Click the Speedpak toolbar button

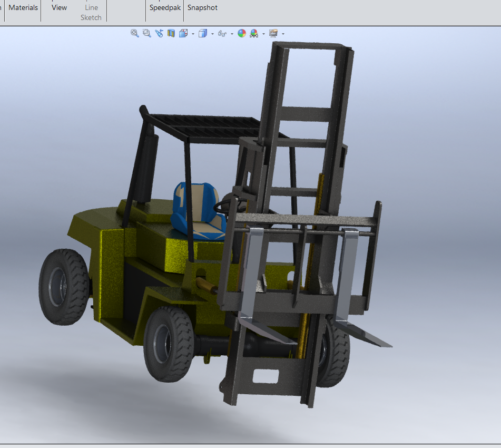[165, 8]
